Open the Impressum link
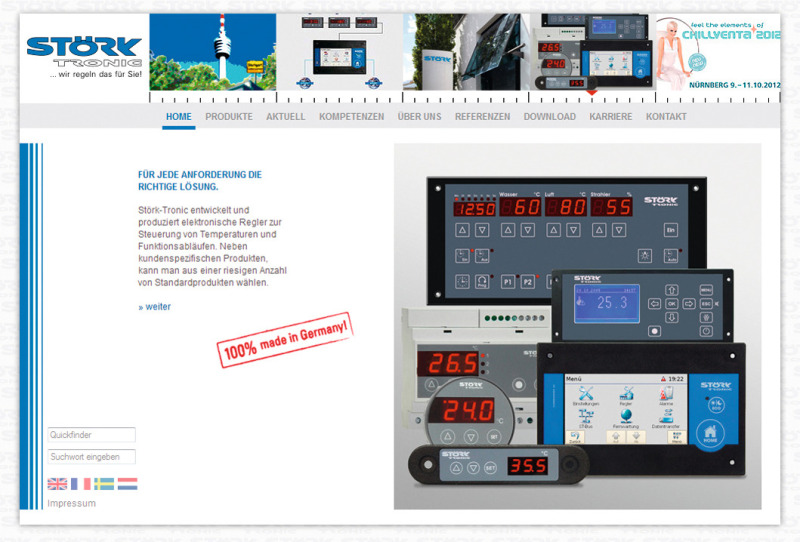Image resolution: width=800 pixels, height=542 pixels. tap(71, 503)
